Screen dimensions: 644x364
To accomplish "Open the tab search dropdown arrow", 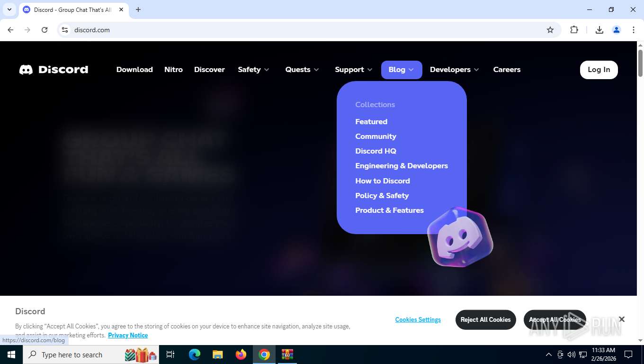I will pos(9,9).
